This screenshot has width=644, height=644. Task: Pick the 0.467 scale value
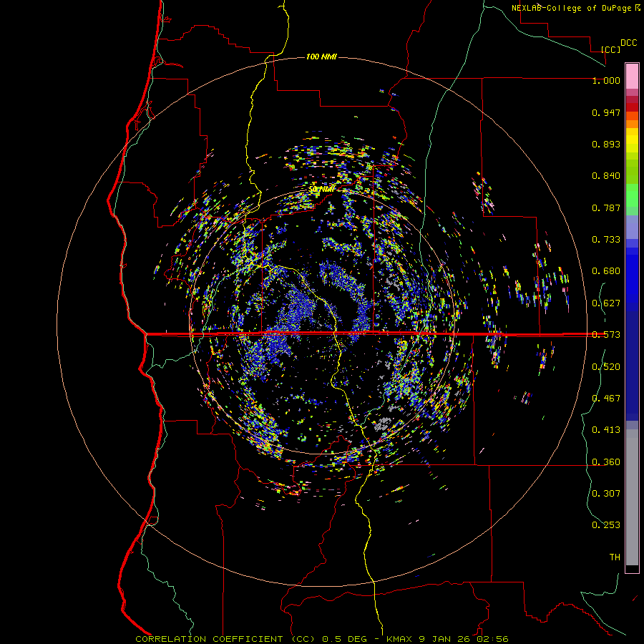(606, 399)
